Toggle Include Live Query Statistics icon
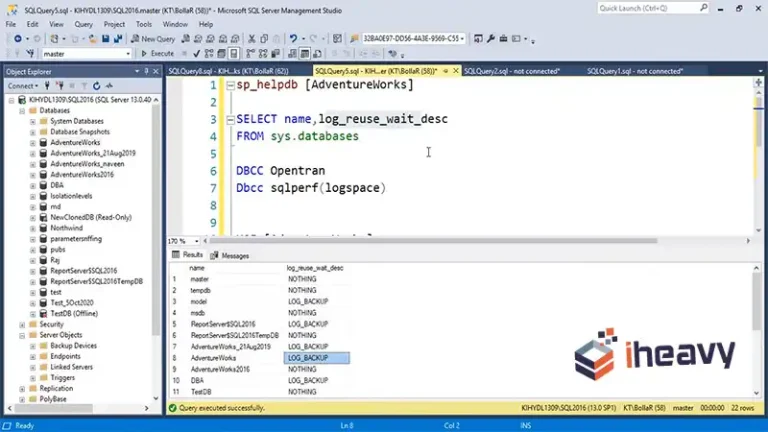The width and height of the screenshot is (768, 432). tap(263, 54)
